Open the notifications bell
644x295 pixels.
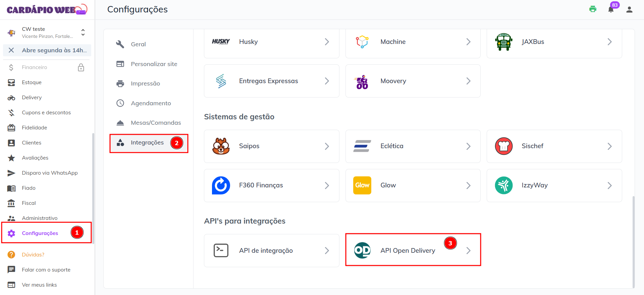click(611, 9)
